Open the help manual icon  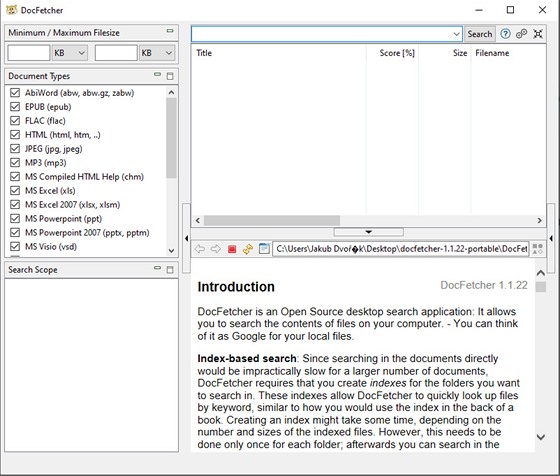(x=505, y=34)
